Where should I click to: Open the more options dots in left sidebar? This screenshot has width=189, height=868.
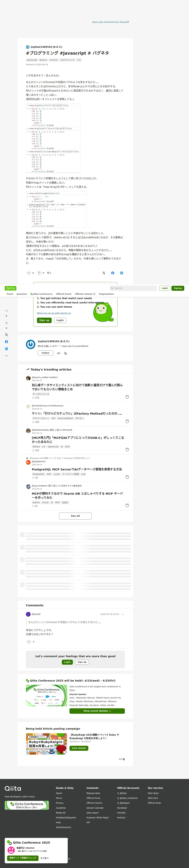[x=6, y=356]
